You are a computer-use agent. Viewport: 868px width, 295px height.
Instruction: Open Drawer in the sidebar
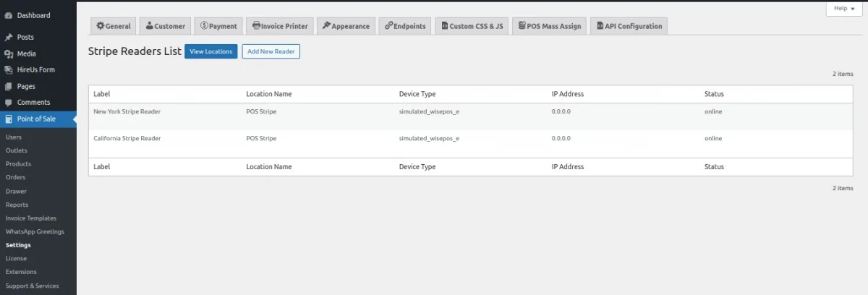16,192
